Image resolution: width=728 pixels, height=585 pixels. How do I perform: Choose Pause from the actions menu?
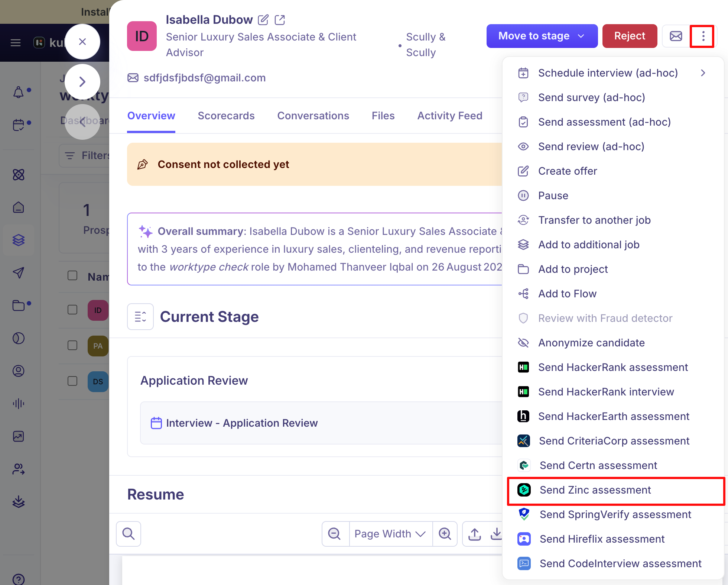coord(613,195)
